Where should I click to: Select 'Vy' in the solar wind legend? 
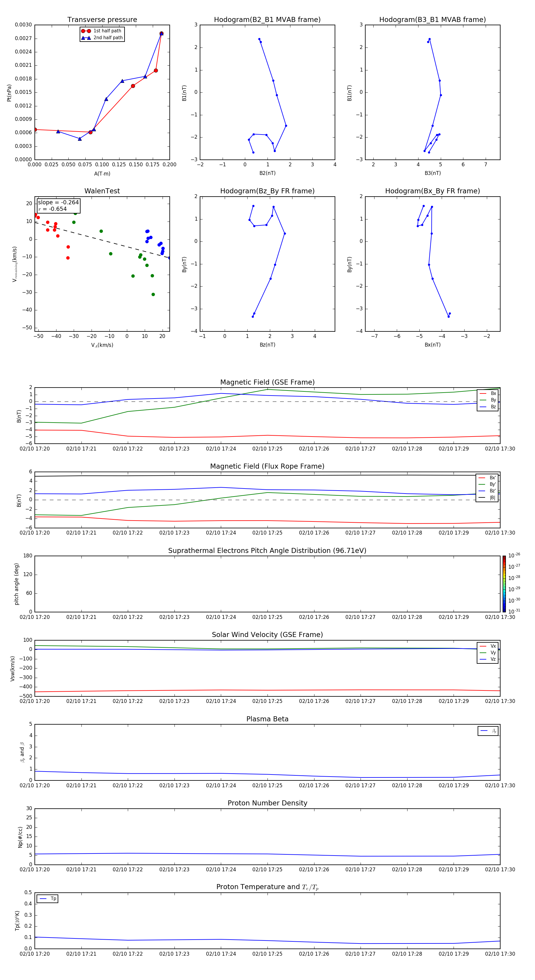pos(488,653)
